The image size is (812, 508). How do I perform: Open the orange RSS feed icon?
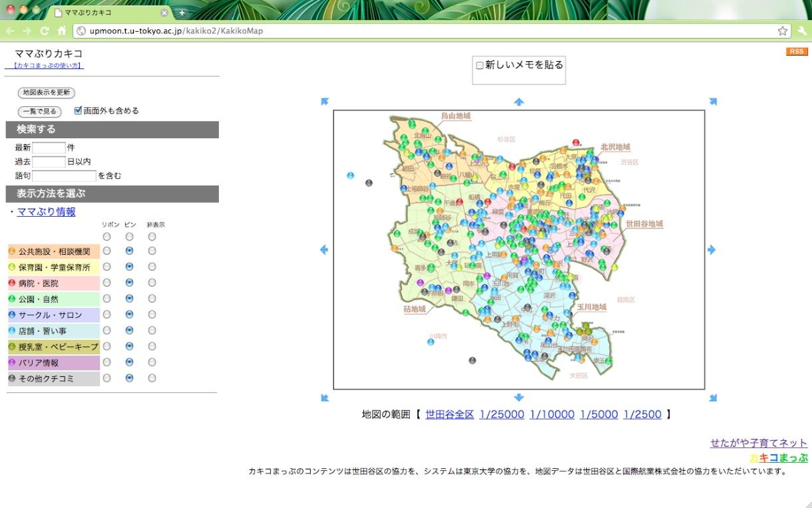click(796, 52)
